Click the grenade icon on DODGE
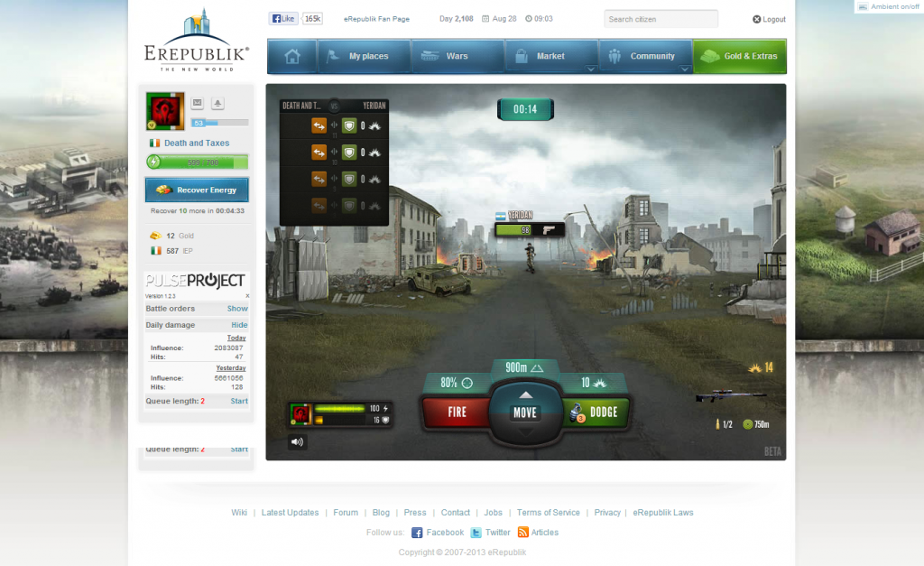924x566 pixels. point(577,413)
